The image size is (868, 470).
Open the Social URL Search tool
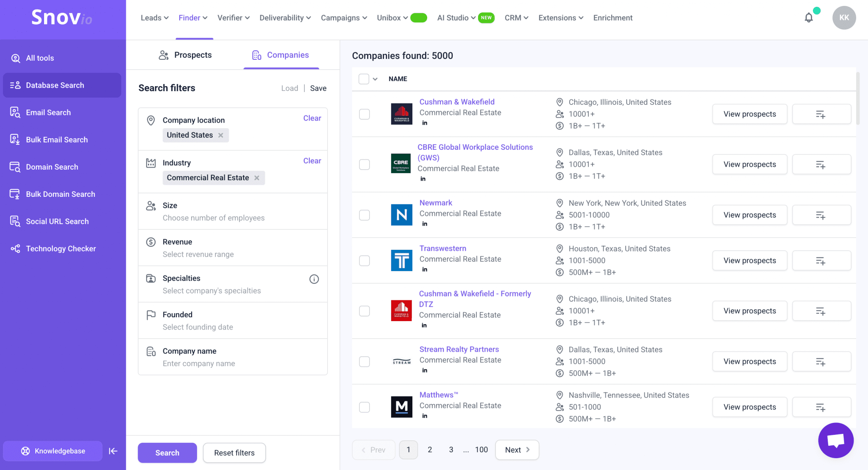coord(56,221)
